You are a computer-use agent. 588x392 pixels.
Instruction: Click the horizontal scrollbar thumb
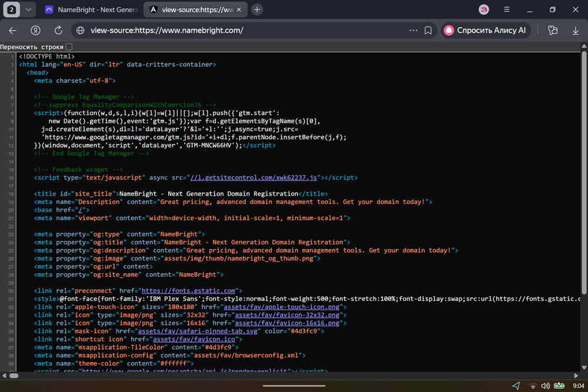click(14, 376)
